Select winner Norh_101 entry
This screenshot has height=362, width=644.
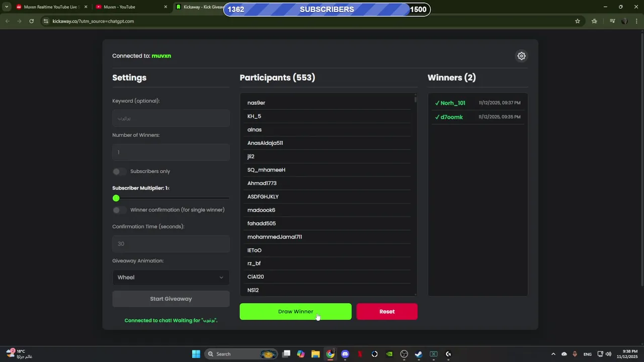coord(478,103)
